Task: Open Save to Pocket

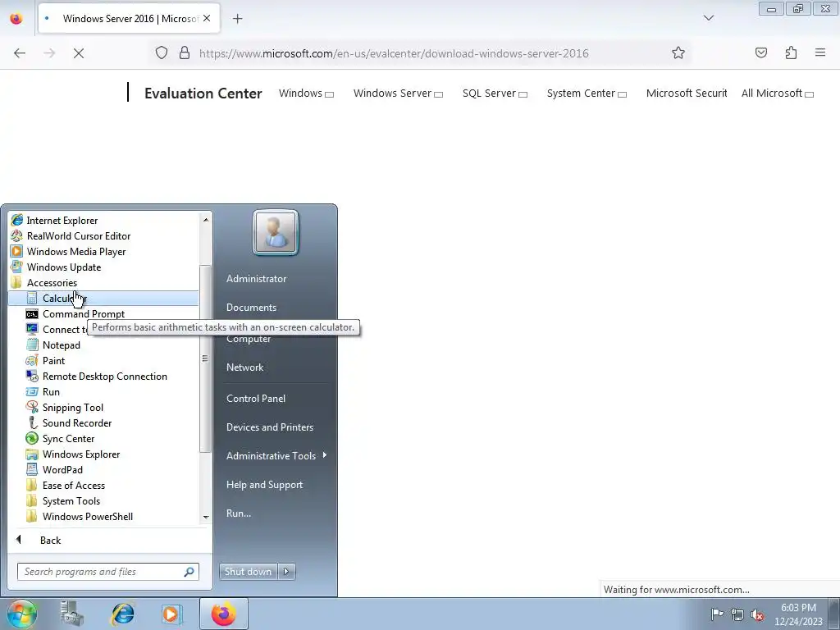Action: [x=761, y=52]
